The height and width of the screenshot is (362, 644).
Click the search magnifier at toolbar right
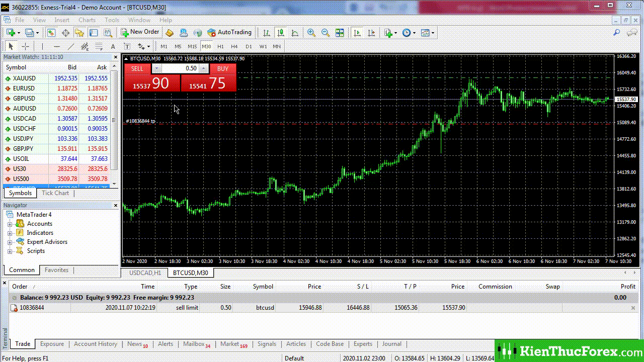[616, 33]
